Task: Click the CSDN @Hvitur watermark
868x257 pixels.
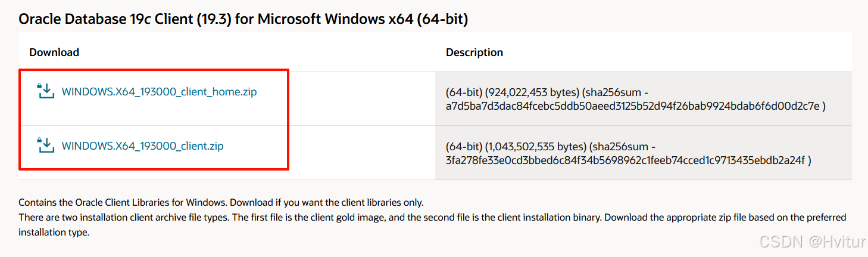Action: [x=811, y=241]
